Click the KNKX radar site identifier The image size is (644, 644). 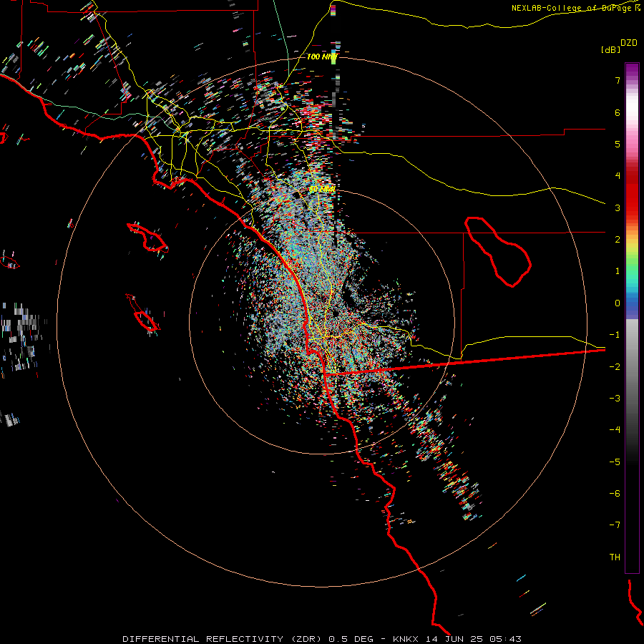pos(407,639)
